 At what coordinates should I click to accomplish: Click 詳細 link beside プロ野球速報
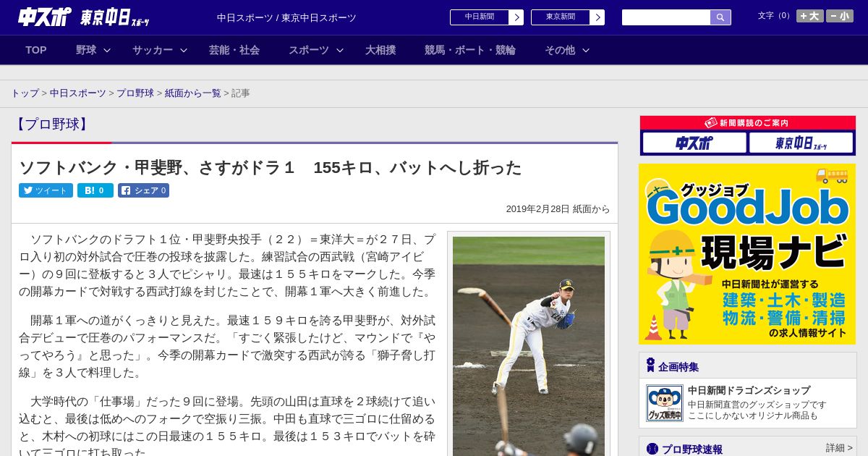click(x=839, y=448)
